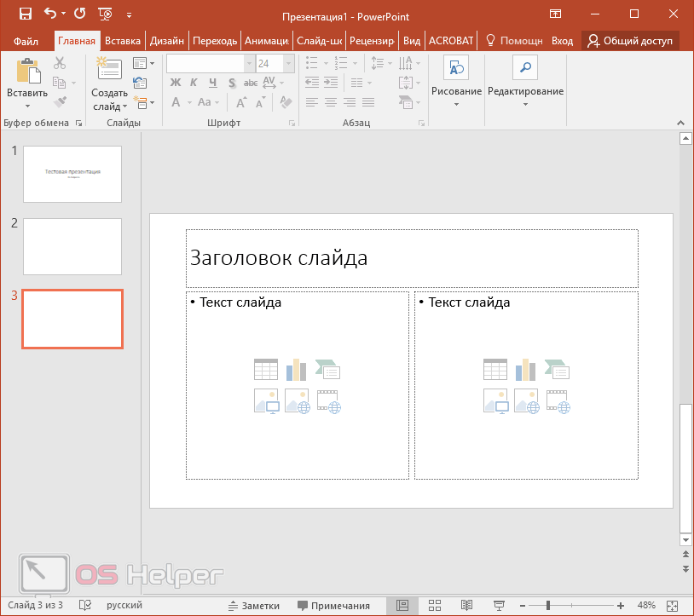Toggle text shadow S formatting
694x616 pixels.
coord(232,83)
